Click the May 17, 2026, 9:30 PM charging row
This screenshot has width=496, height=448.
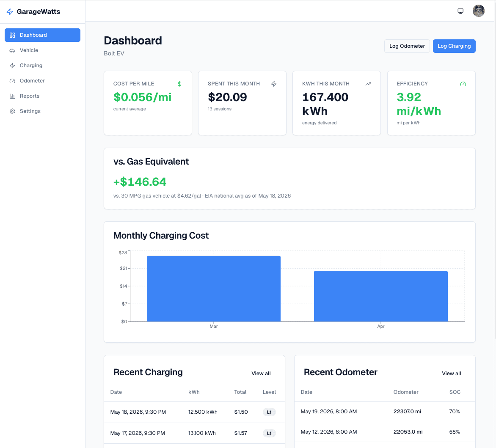pos(194,433)
